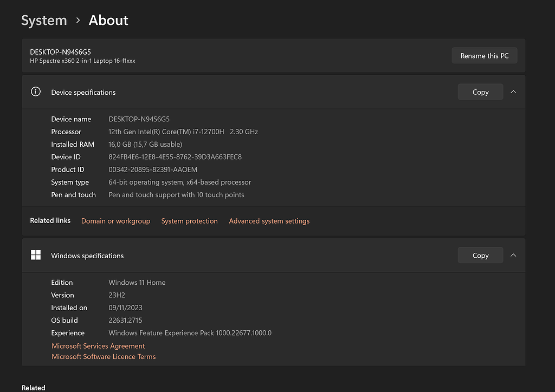Select the Product ID value 00342-20895-82391-AAOEM
This screenshot has width=555, height=392.
(153, 169)
